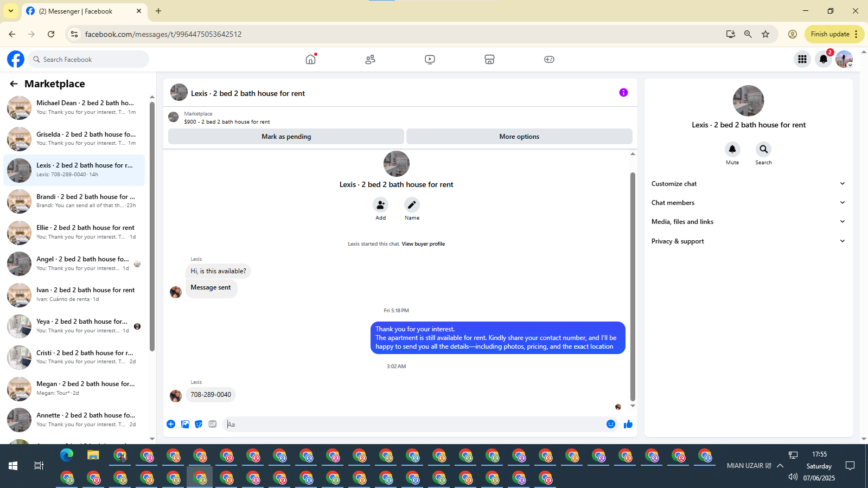Open the Video (Watch) icon

[430, 59]
